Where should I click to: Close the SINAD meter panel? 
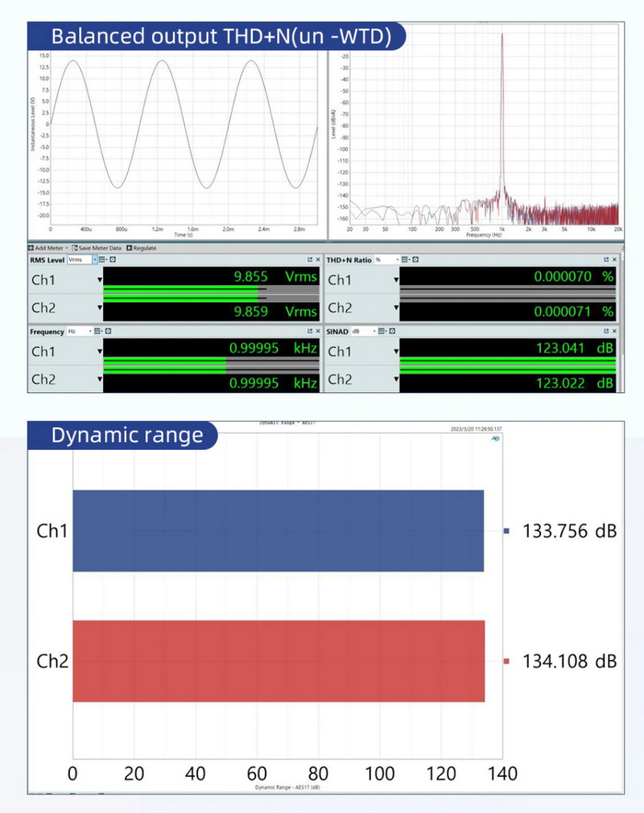pyautogui.click(x=614, y=331)
